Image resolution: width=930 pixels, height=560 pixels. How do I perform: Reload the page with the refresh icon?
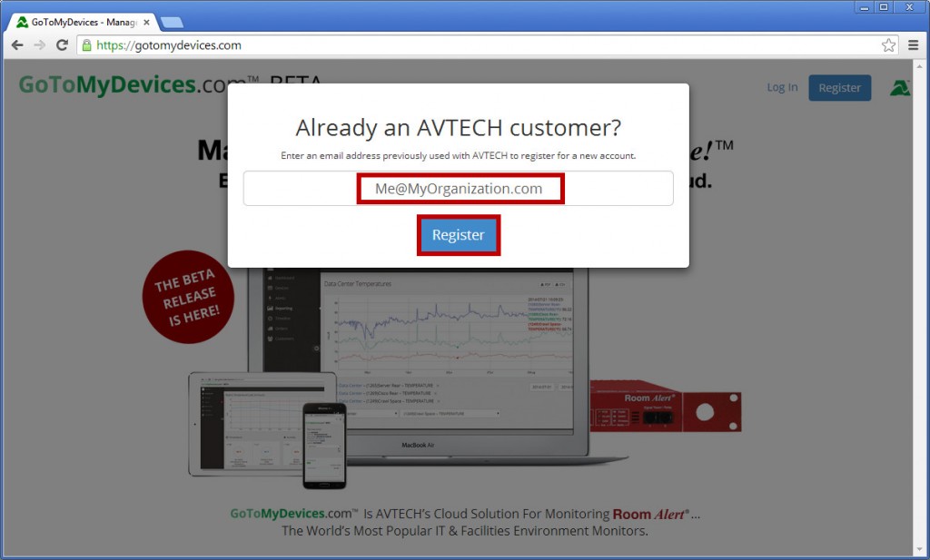[61, 44]
